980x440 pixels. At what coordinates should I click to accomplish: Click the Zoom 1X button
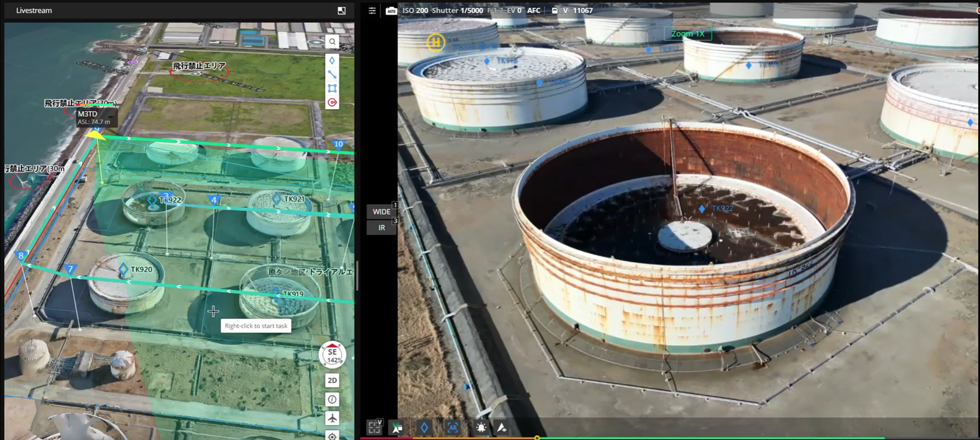pyautogui.click(x=687, y=34)
